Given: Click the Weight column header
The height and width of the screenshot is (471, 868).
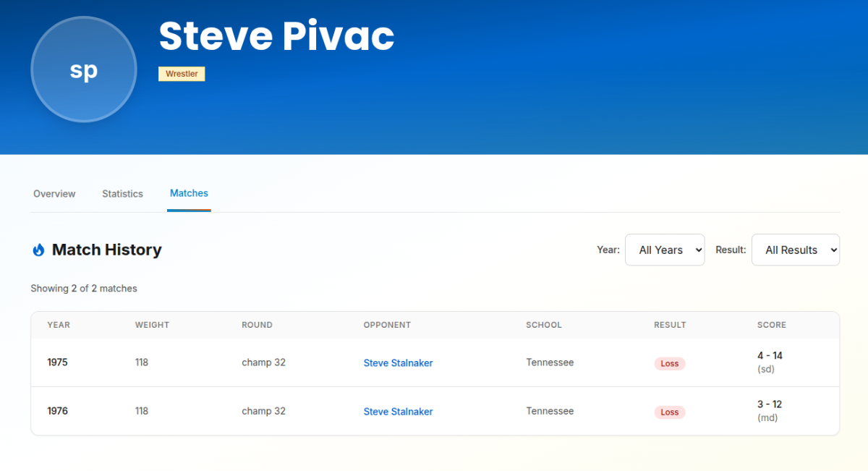Looking at the screenshot, I should [x=152, y=325].
